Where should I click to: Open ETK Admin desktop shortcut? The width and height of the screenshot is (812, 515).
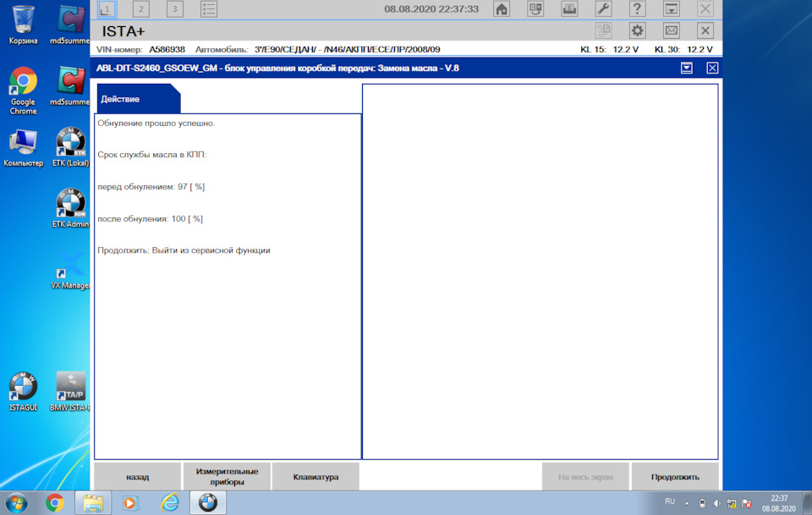[x=70, y=209]
